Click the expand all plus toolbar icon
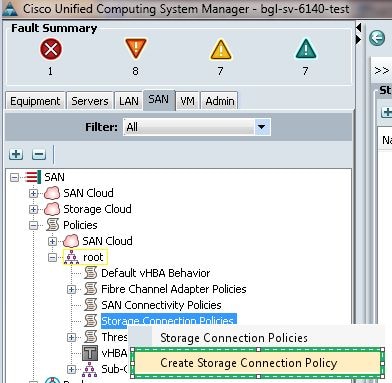 point(16,154)
